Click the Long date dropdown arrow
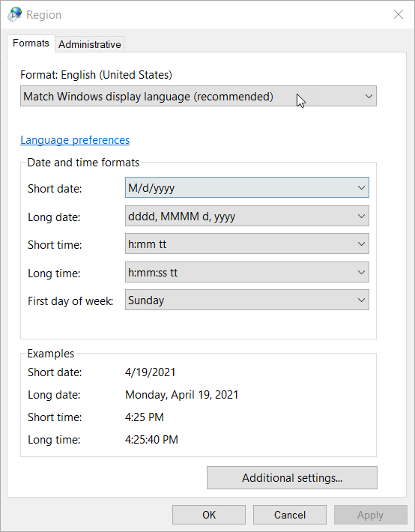Viewport: 415px width, 532px height. (361, 216)
